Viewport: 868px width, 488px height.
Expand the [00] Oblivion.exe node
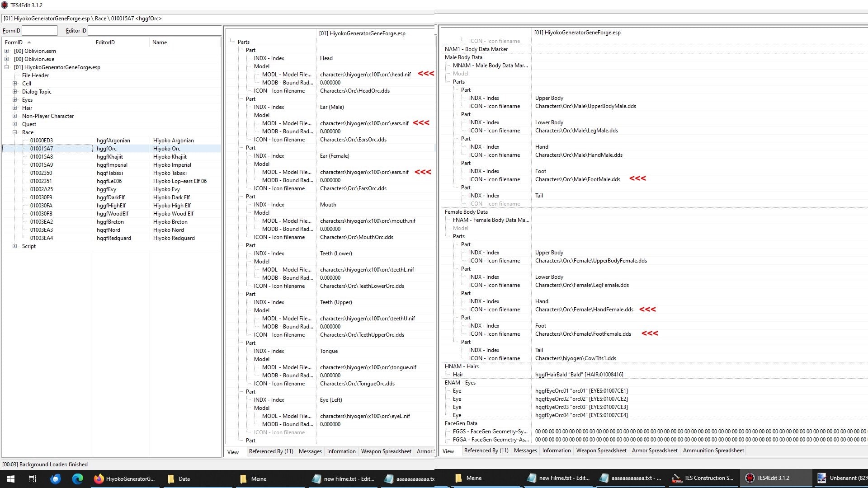coord(7,59)
